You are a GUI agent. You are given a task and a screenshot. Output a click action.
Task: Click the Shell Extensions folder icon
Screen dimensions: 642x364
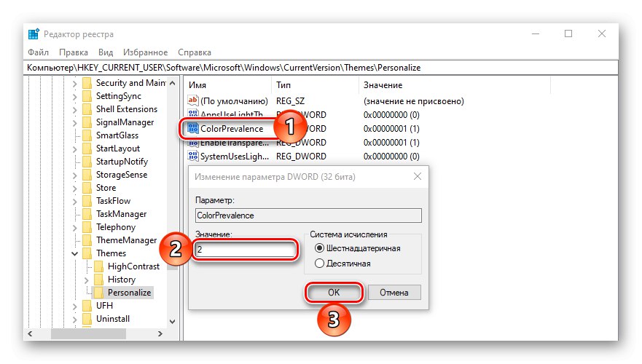pyautogui.click(x=87, y=109)
